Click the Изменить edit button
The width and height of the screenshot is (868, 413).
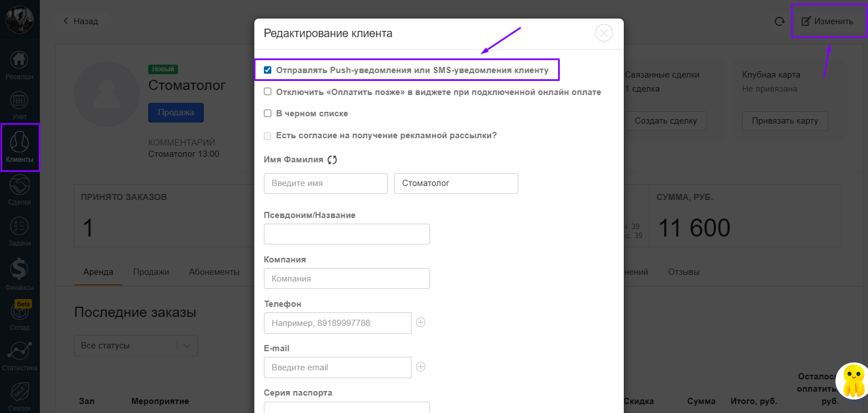827,21
